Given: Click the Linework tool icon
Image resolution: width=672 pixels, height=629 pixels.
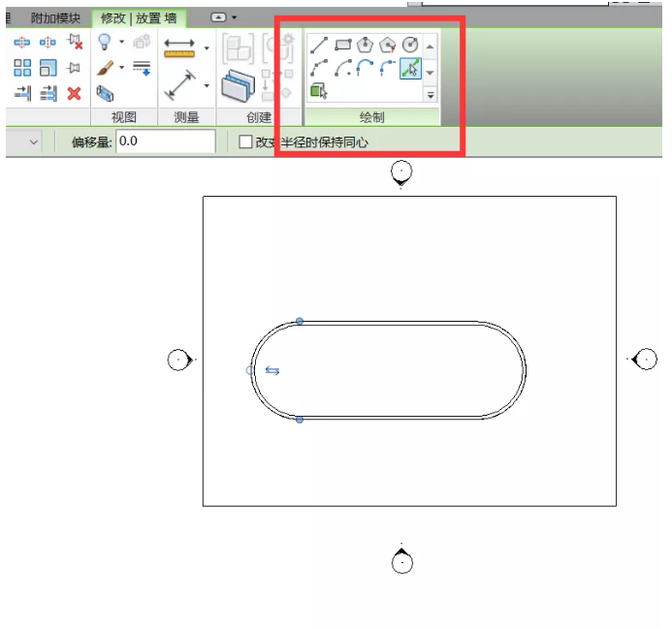Looking at the screenshot, I should pyautogui.click(x=142, y=68).
